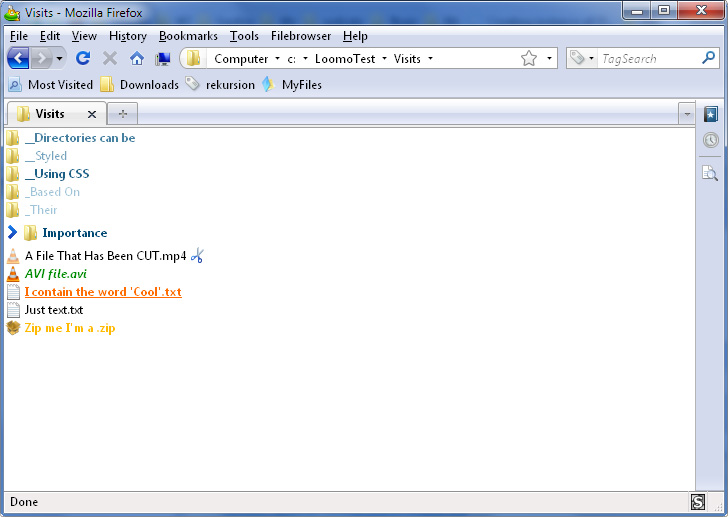The width and height of the screenshot is (728, 517).
Task: Click the MyFiles bookmark
Action: point(302,85)
